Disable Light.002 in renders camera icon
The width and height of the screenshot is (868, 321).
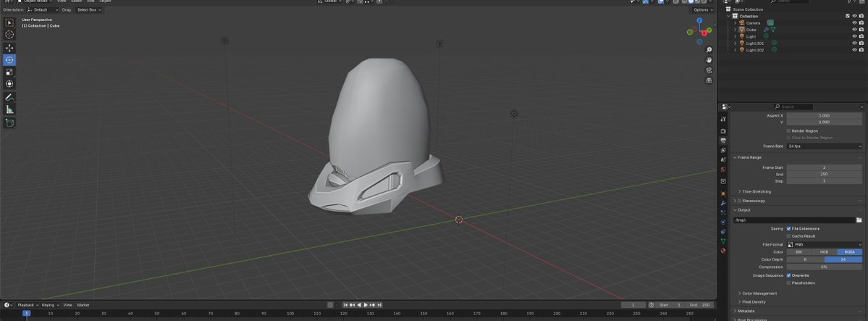point(861,50)
